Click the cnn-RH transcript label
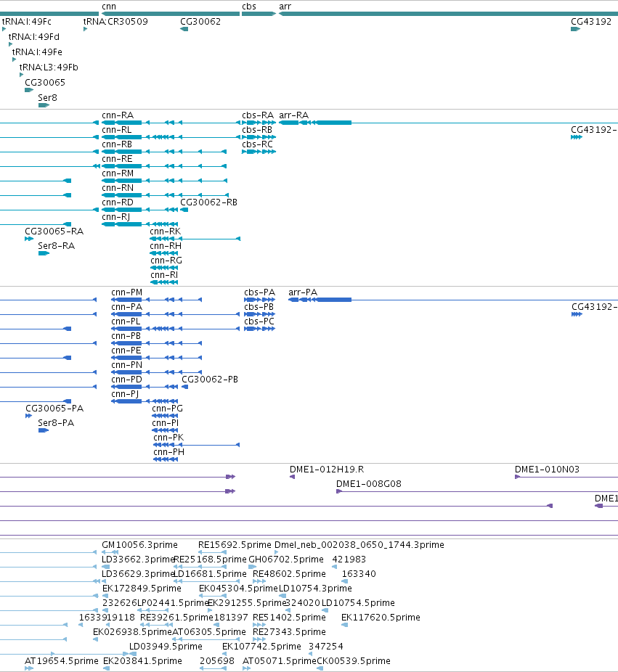Image resolution: width=618 pixels, height=672 pixels. pos(166,246)
